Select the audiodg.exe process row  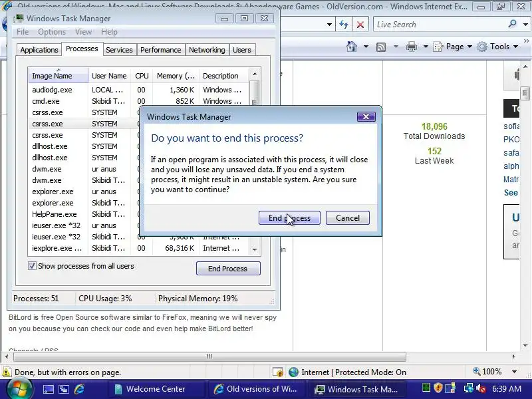click(x=138, y=90)
